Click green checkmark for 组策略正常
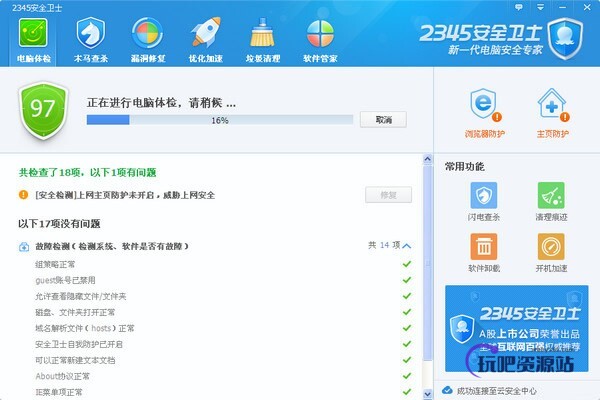The width and height of the screenshot is (600, 400). pos(407,264)
